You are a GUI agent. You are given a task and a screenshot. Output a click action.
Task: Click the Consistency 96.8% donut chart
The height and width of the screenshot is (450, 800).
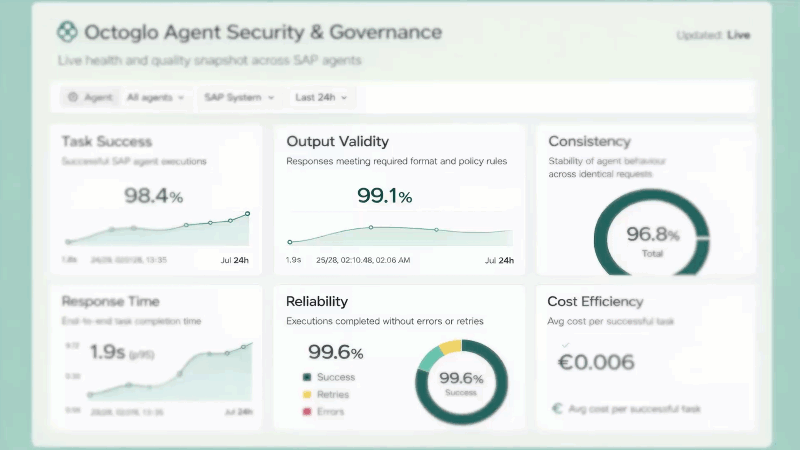pos(652,233)
